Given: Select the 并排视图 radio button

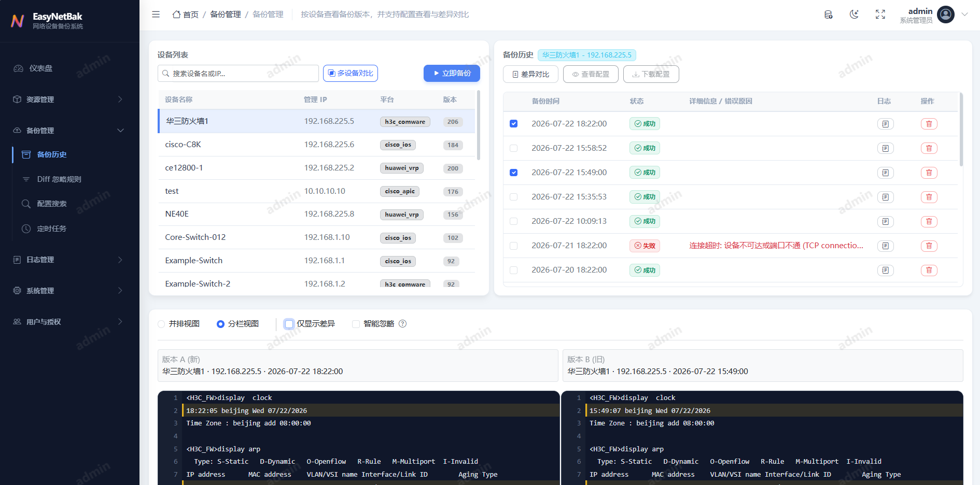Looking at the screenshot, I should 161,324.
